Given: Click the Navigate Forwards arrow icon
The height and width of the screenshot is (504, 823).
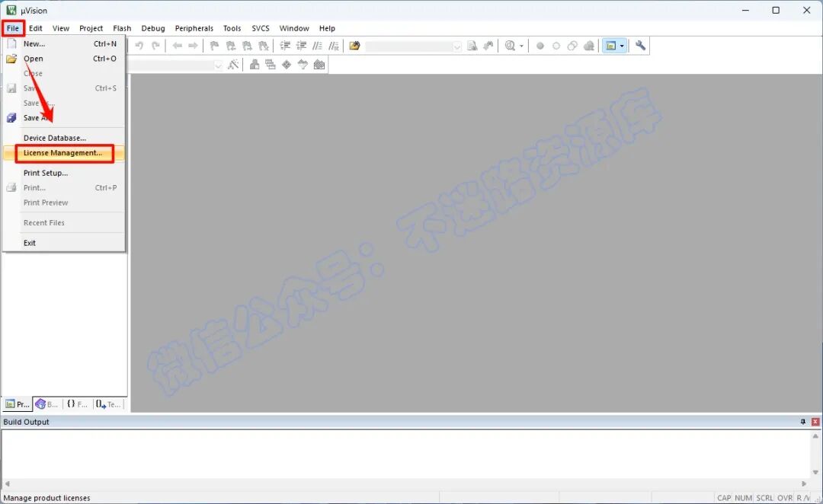Looking at the screenshot, I should (x=193, y=46).
